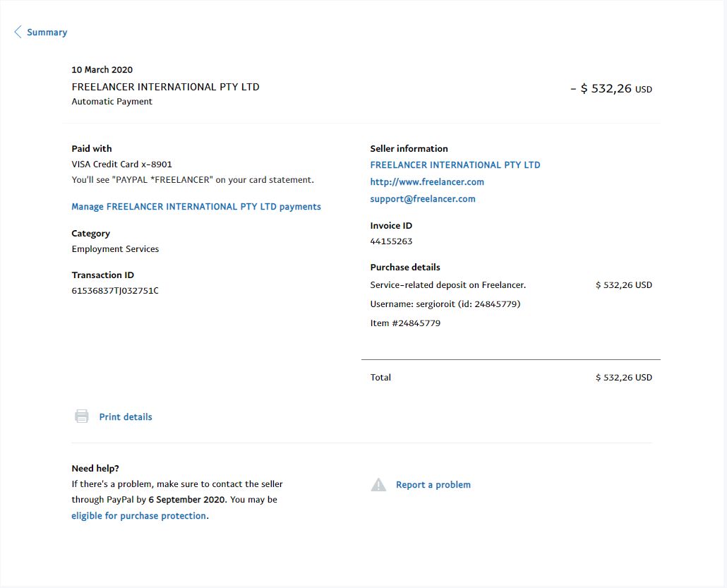Click the header title FREELANCER INTERNATIONAL PTY LTD

pos(166,88)
